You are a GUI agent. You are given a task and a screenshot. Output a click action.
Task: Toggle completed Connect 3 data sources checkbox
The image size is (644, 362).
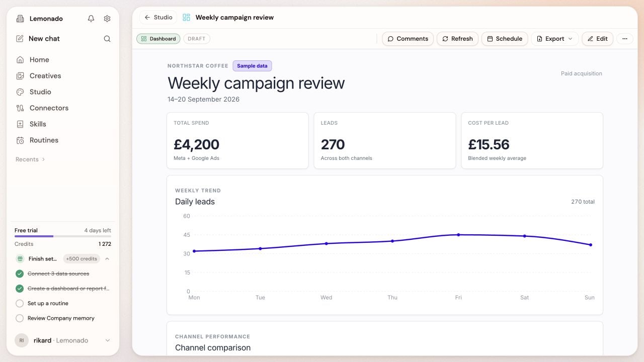[20, 274]
